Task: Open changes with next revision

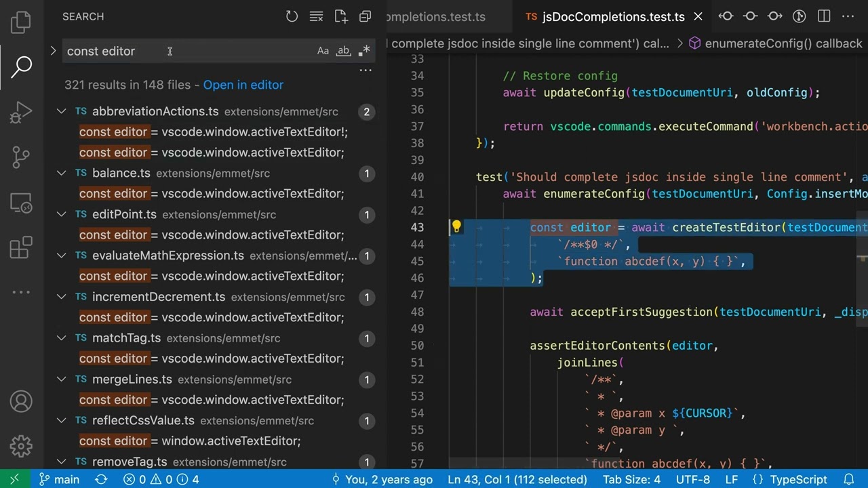Action: pyautogui.click(x=774, y=16)
